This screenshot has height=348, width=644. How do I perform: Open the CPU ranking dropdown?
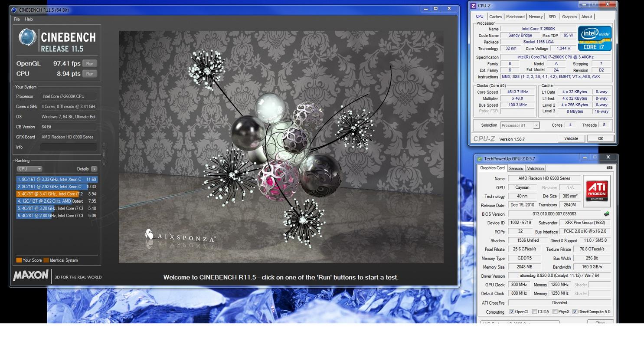pyautogui.click(x=29, y=169)
